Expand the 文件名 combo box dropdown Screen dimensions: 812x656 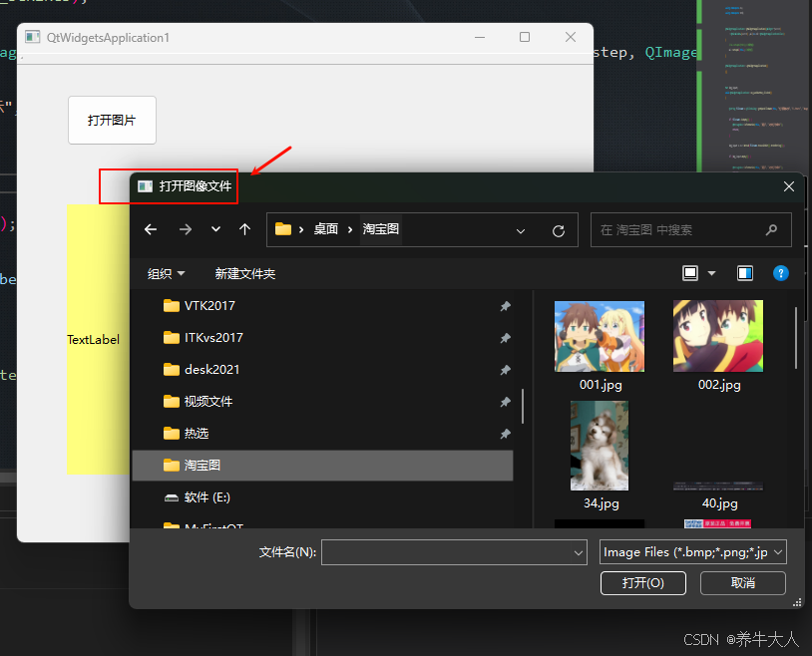[x=579, y=553]
